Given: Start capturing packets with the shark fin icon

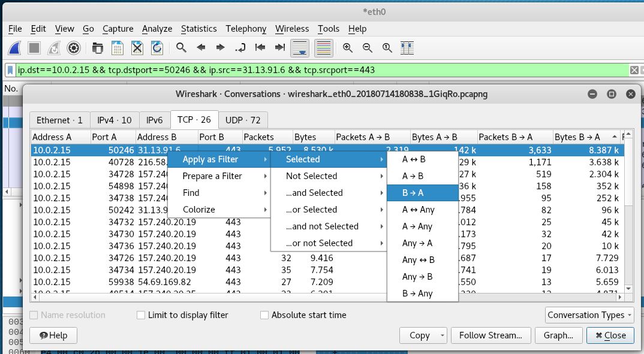Looking at the screenshot, I should point(15,48).
